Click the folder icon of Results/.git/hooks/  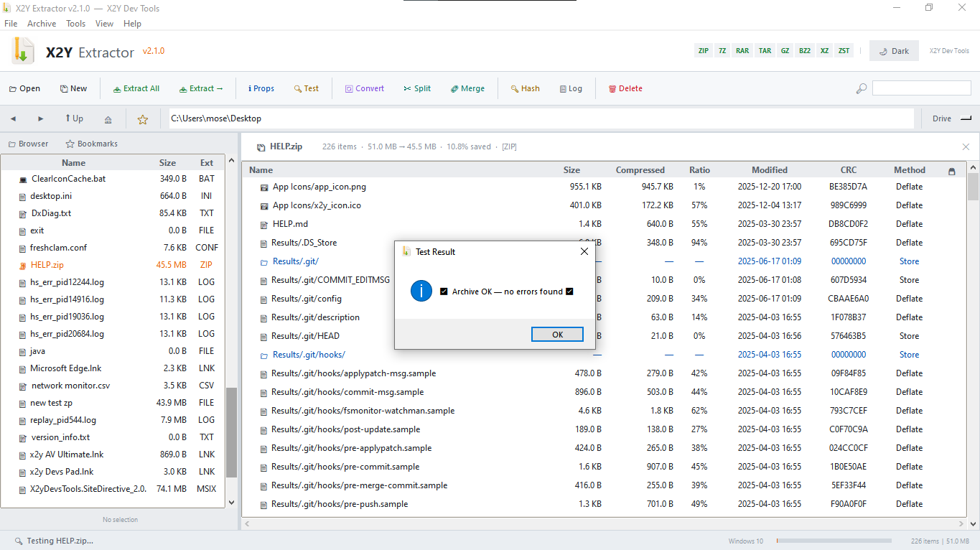pyautogui.click(x=264, y=355)
